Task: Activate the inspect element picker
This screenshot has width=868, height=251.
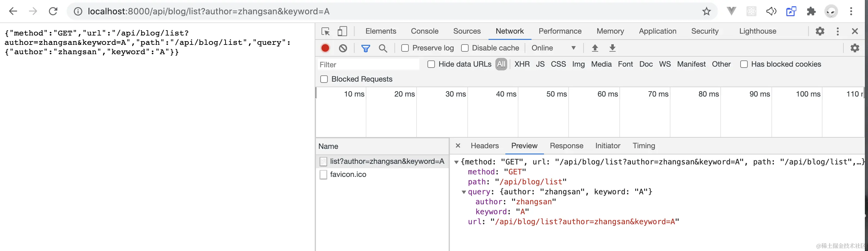Action: click(x=326, y=31)
